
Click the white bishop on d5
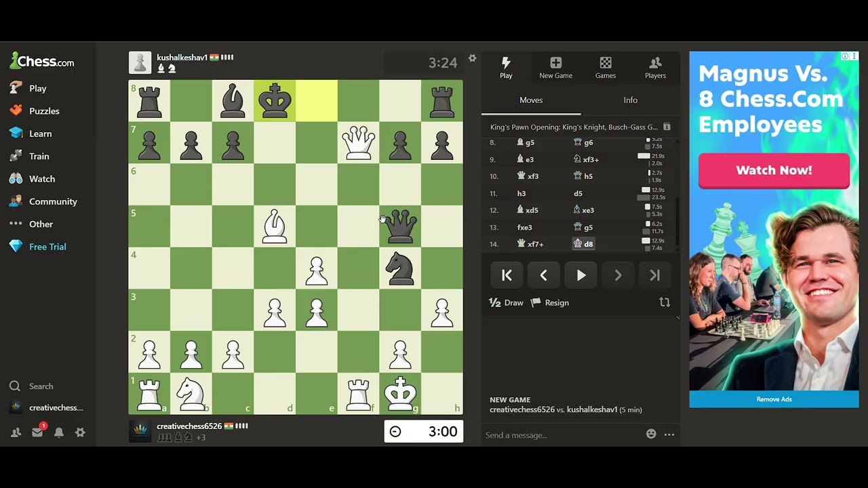click(x=275, y=226)
